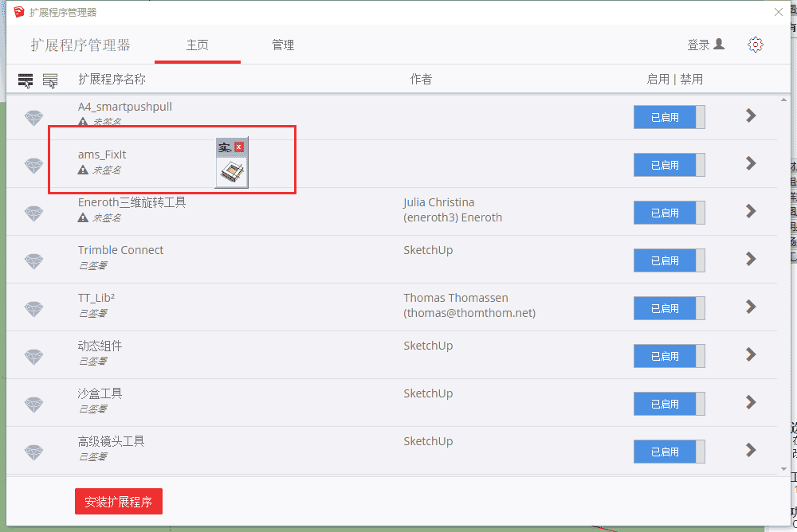Click gem icon for Eneroth三维旋转工具
Image resolution: width=797 pixels, height=532 pixels.
pos(34,213)
